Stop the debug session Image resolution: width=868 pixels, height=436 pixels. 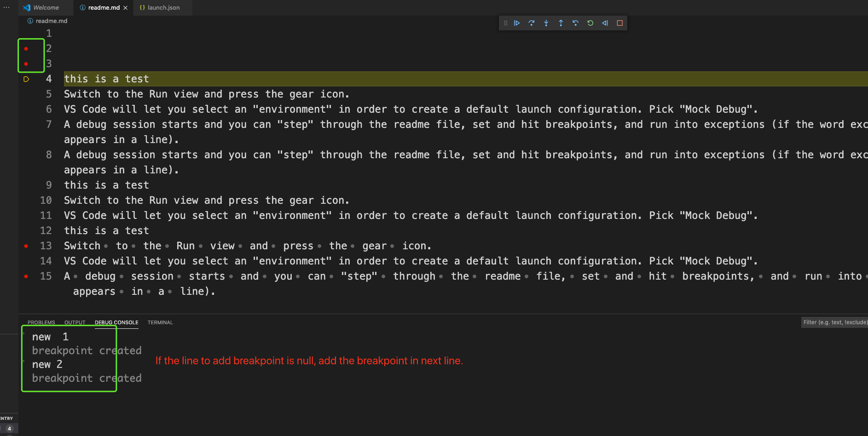point(620,23)
